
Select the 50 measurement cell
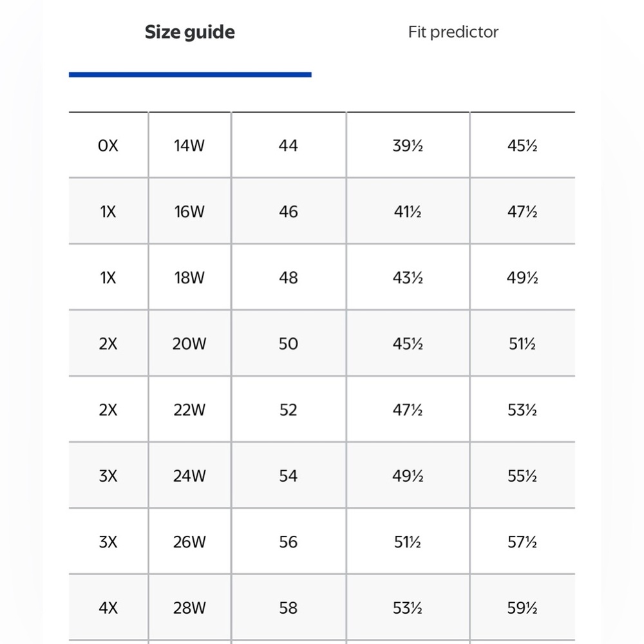(x=289, y=344)
